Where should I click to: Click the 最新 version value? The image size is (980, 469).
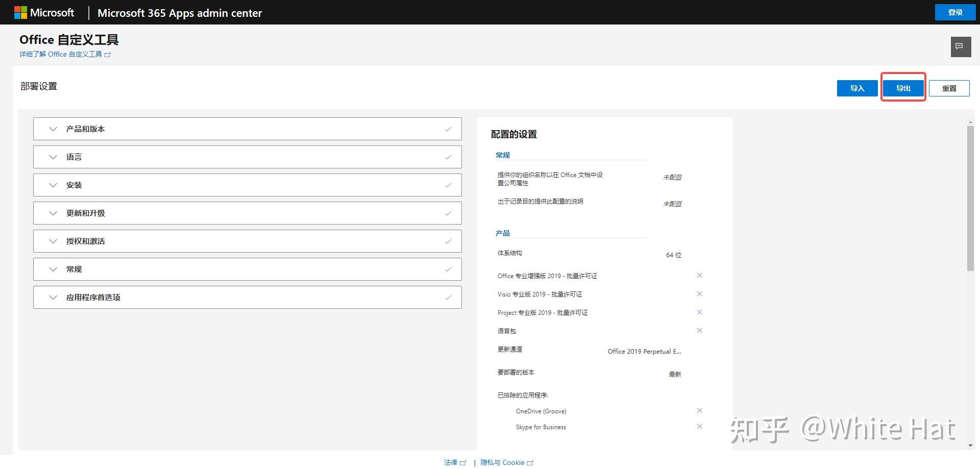[675, 375]
